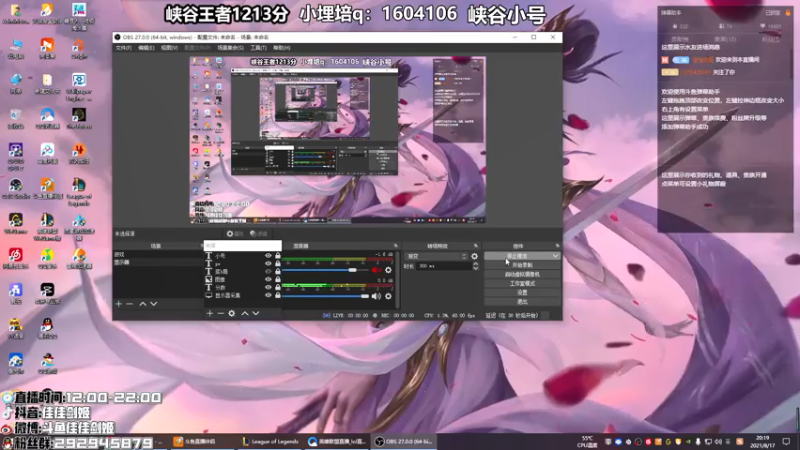Screen dimensions: 800x450
Task: Move source down in the sources list
Action: (256, 313)
